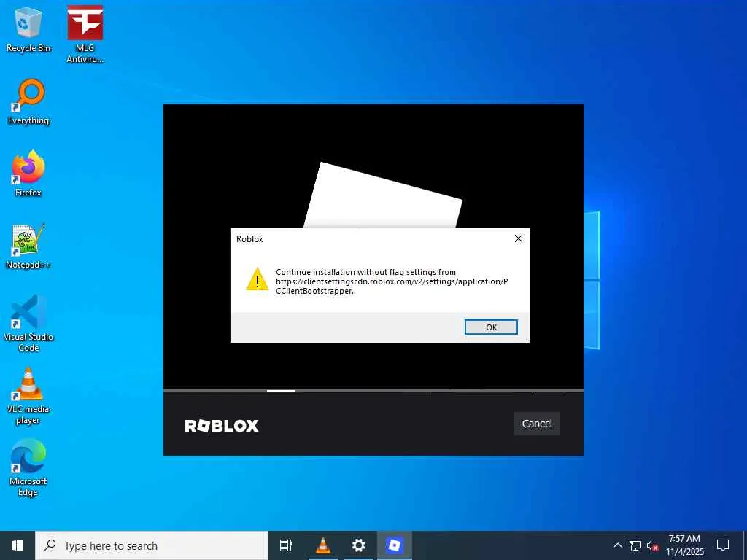Select the Visual Studio Code desktop shortcut
This screenshot has height=560, width=747.
point(28,323)
